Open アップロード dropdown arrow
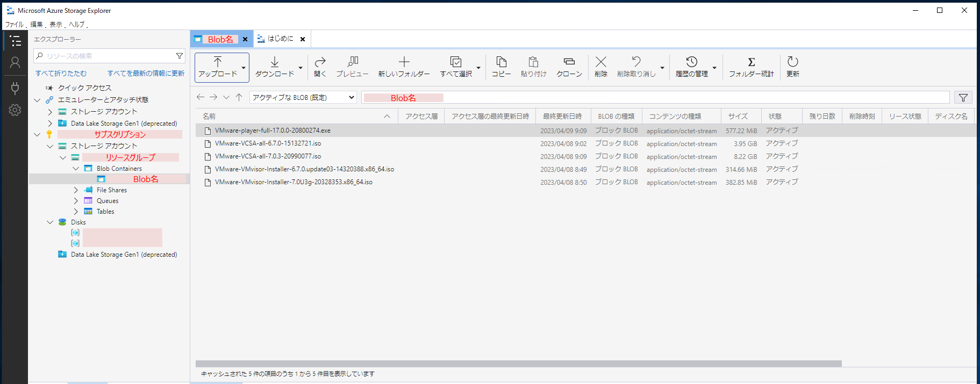Viewport: 980px width, 384px height. click(x=244, y=68)
